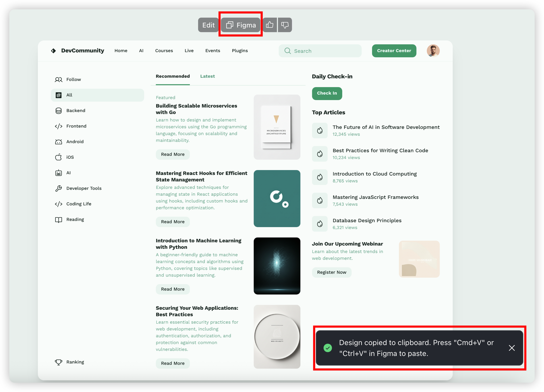
Task: Open the Reading book icon
Action: [x=59, y=220]
